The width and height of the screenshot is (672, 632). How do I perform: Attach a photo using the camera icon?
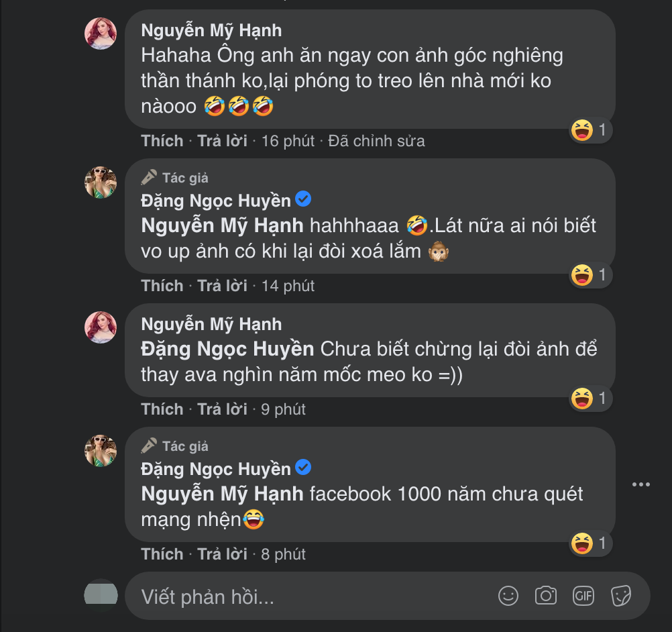546,595
